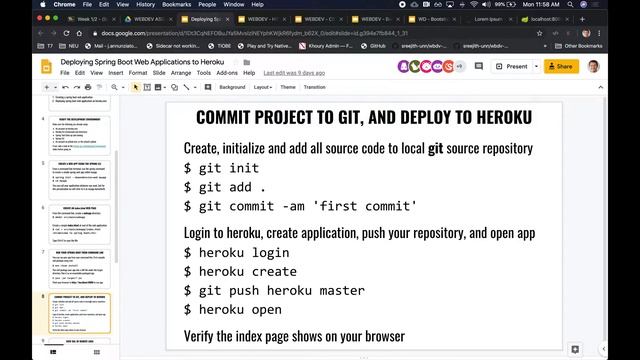Open the Add-ons menu
The height and width of the screenshot is (360, 640).
click(227, 73)
